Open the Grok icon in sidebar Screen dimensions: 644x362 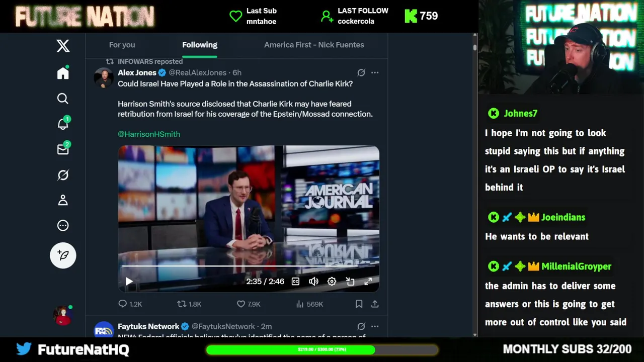pyautogui.click(x=63, y=175)
